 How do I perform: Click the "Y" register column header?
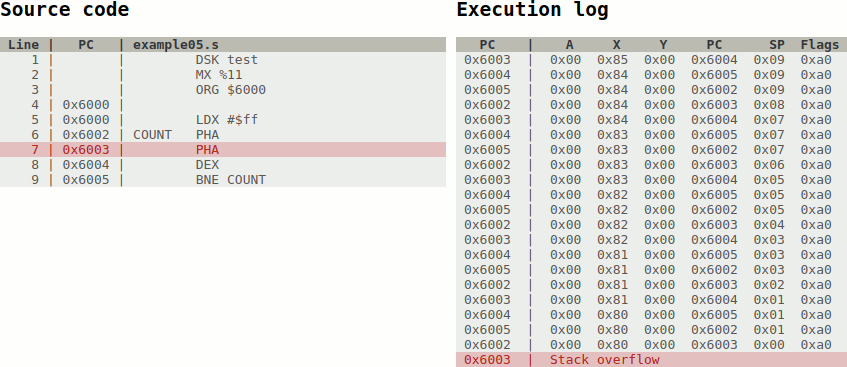pyautogui.click(x=663, y=45)
